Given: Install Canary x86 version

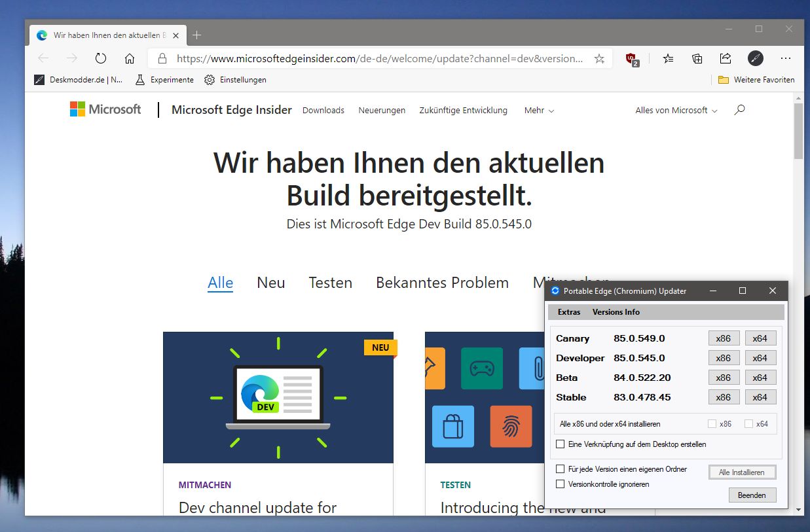Looking at the screenshot, I should tap(724, 338).
